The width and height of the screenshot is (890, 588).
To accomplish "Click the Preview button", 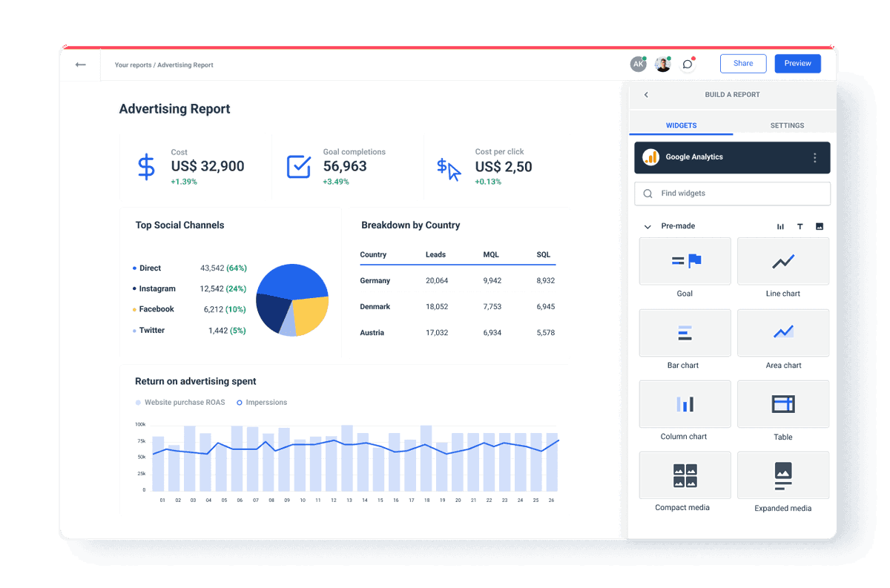I will click(797, 63).
